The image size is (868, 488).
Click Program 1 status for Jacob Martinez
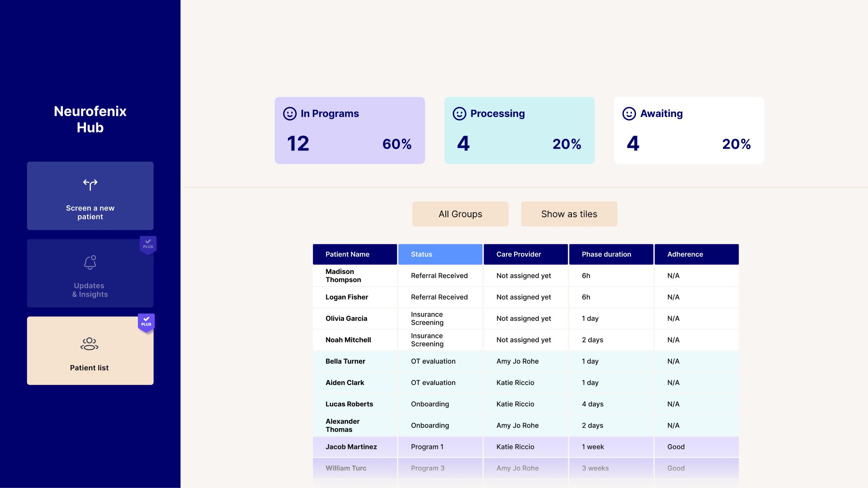tap(427, 447)
